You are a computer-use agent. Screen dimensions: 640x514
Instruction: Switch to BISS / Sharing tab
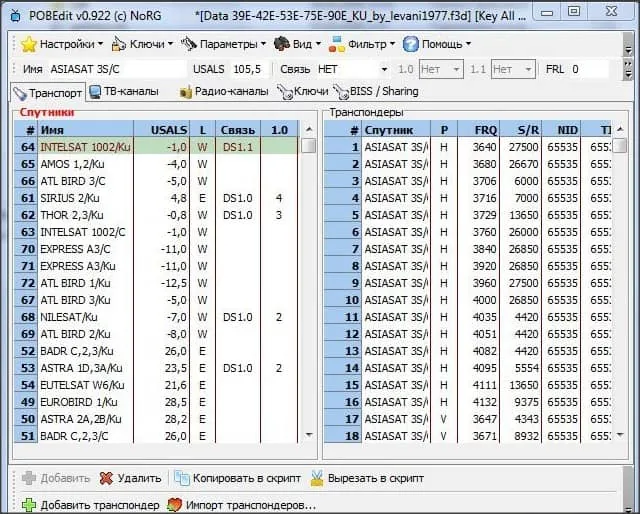coord(376,91)
